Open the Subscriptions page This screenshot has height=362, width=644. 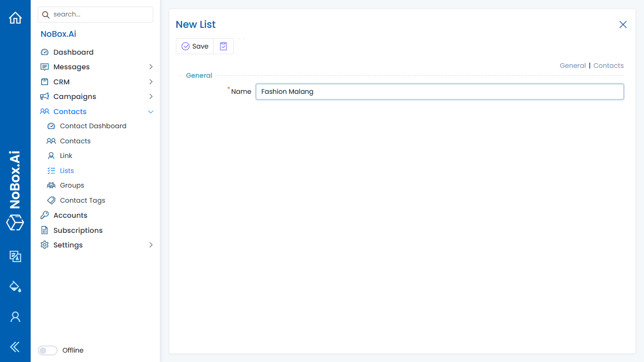click(77, 230)
